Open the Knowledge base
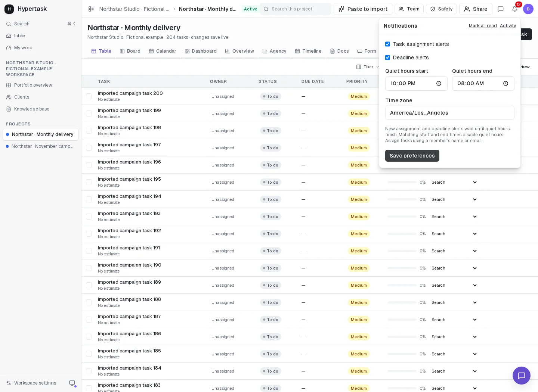Image resolution: width=538 pixels, height=392 pixels. coord(40,109)
